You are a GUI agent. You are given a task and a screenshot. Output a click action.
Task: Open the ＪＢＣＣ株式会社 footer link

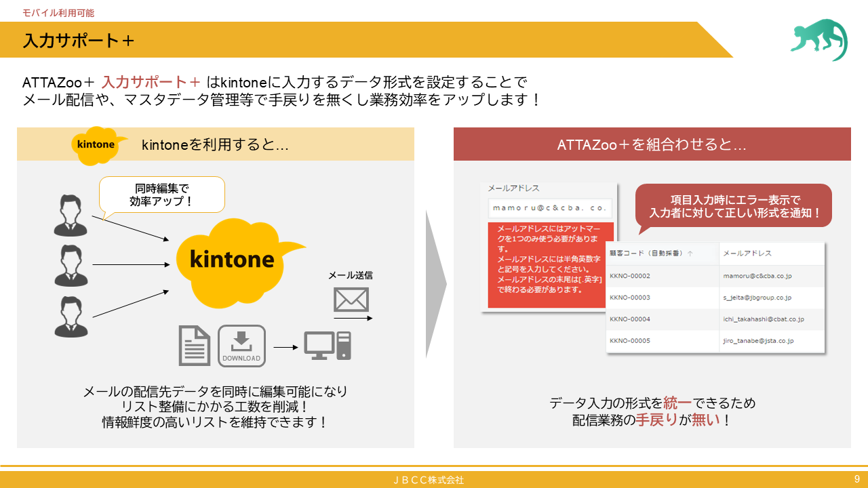[x=433, y=479]
